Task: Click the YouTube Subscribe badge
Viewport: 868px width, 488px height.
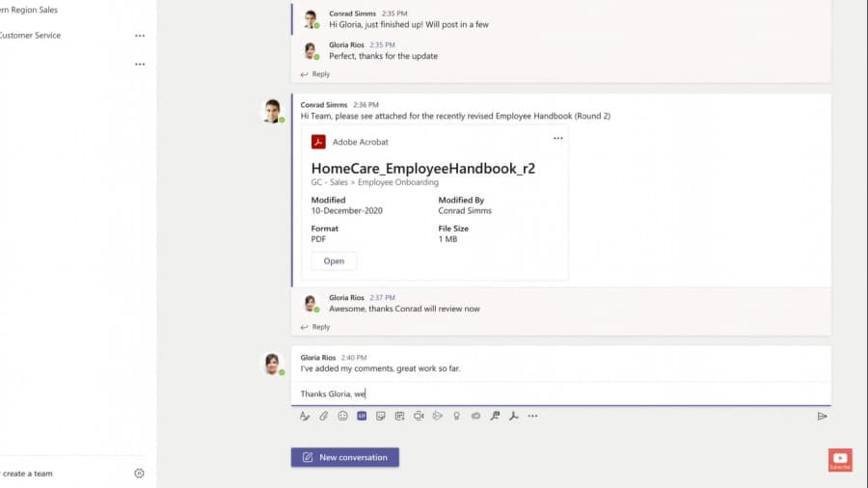Action: pyautogui.click(x=840, y=460)
